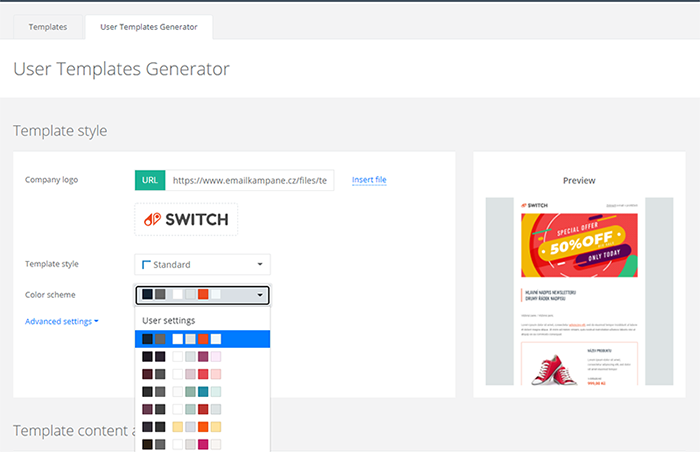Viewport: 700px width, 452px height.
Task: Switch to the Templates tab
Action: 48,27
